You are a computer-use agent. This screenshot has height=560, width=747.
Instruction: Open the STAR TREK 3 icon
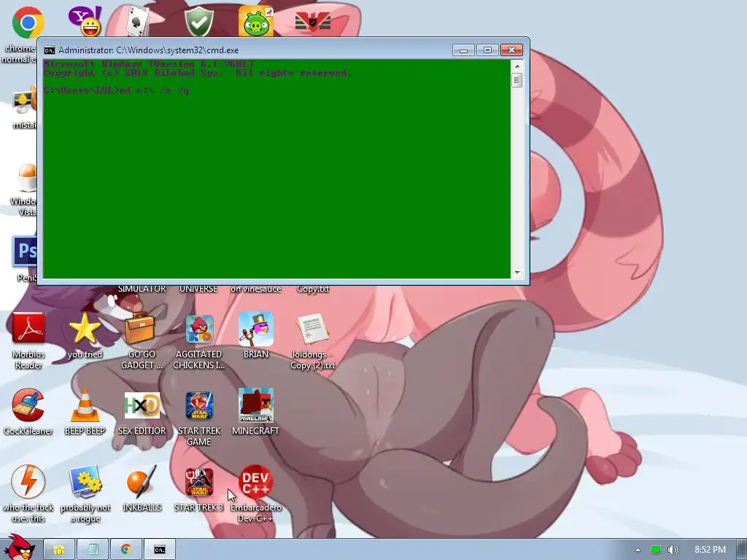click(198, 482)
